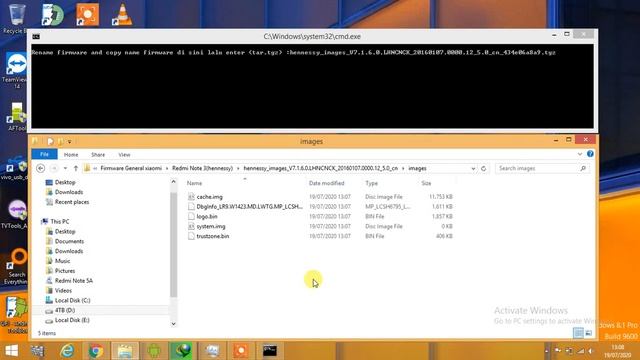Click the Windows Start button
The width and height of the screenshot is (640, 360).
pyautogui.click(x=11, y=351)
